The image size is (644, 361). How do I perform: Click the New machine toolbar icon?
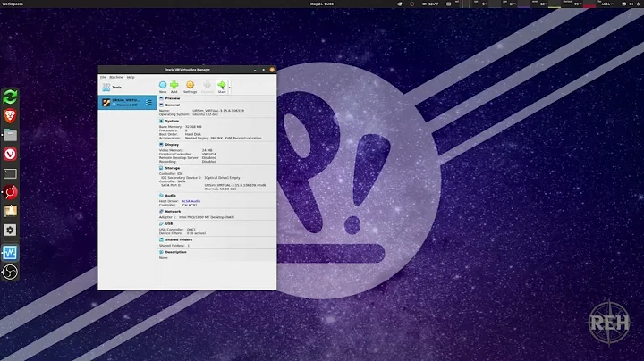coord(163,87)
